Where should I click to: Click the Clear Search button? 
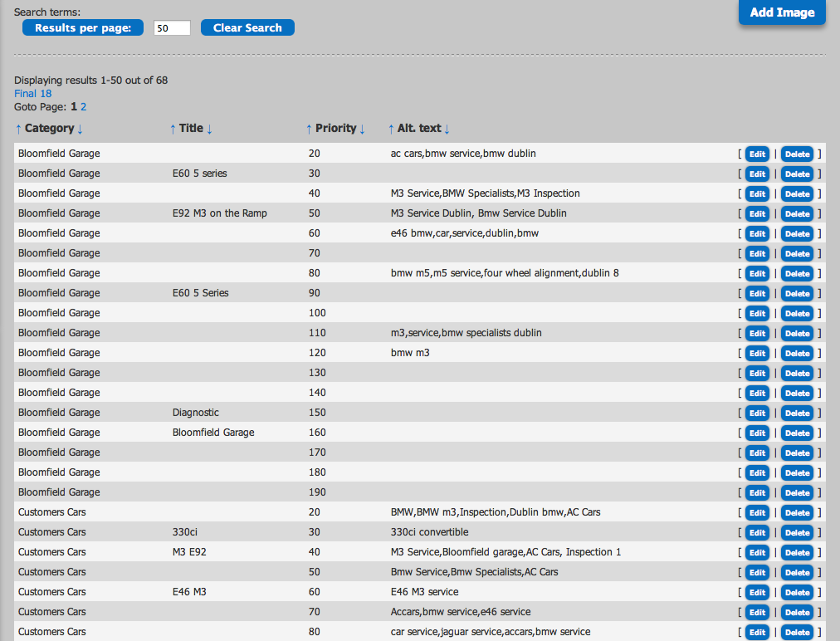tap(247, 28)
